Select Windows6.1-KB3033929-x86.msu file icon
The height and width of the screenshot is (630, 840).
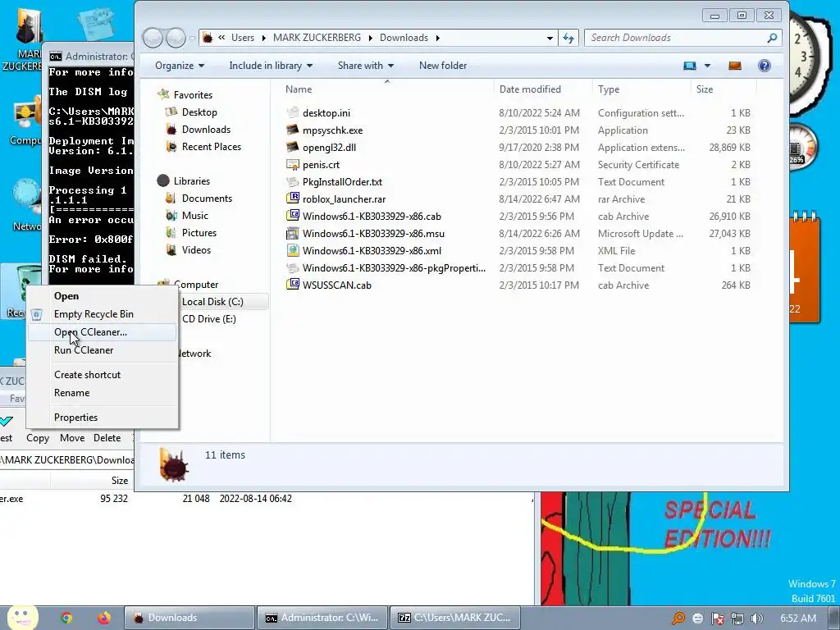(293, 233)
